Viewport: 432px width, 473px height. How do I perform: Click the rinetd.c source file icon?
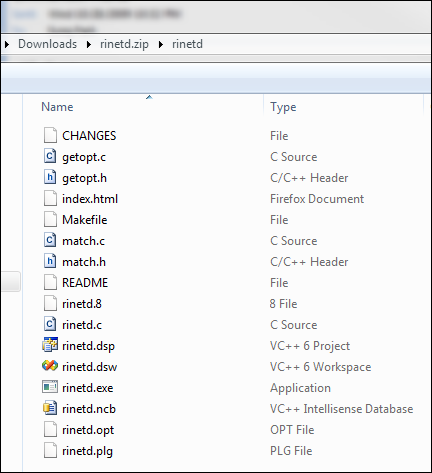pos(50,324)
